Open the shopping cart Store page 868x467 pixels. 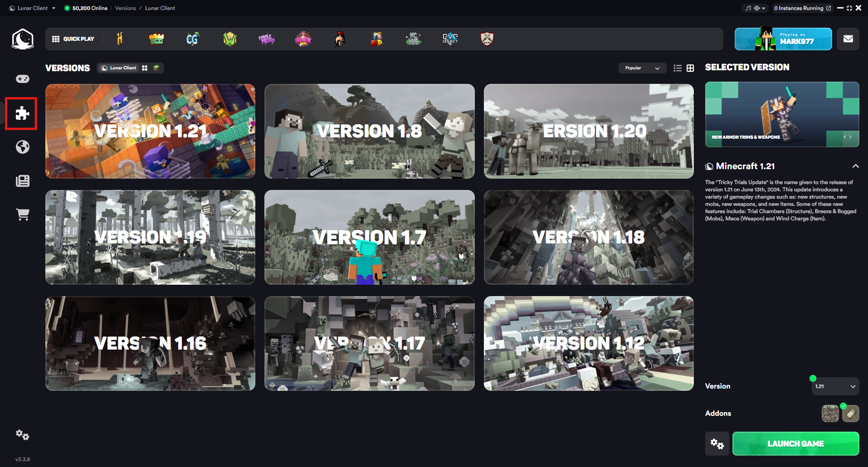(23, 214)
